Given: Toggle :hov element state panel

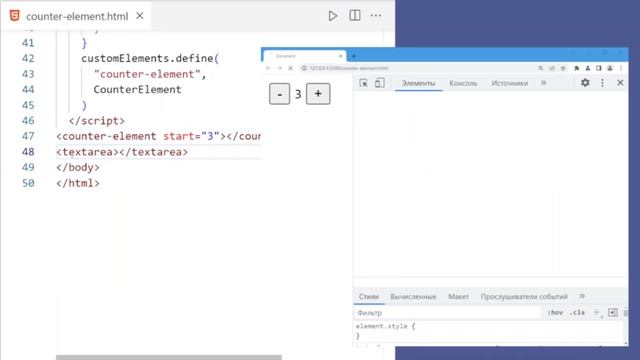Looking at the screenshot, I should coord(555,313).
